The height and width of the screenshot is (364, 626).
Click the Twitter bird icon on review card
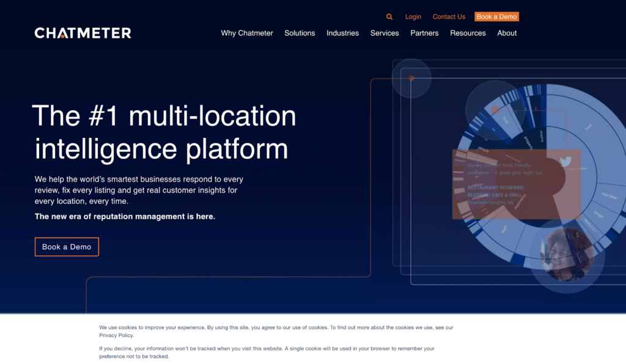coord(565,162)
